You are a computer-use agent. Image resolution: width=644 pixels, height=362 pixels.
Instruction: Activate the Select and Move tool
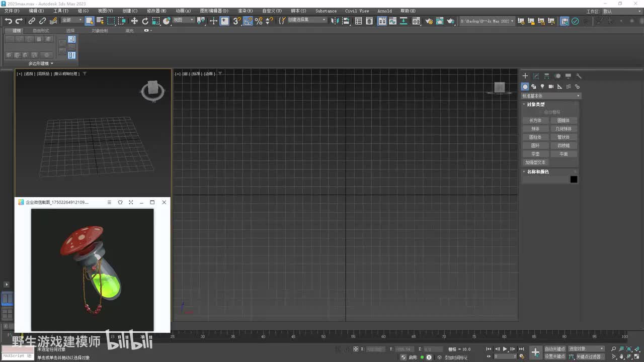[x=134, y=21]
